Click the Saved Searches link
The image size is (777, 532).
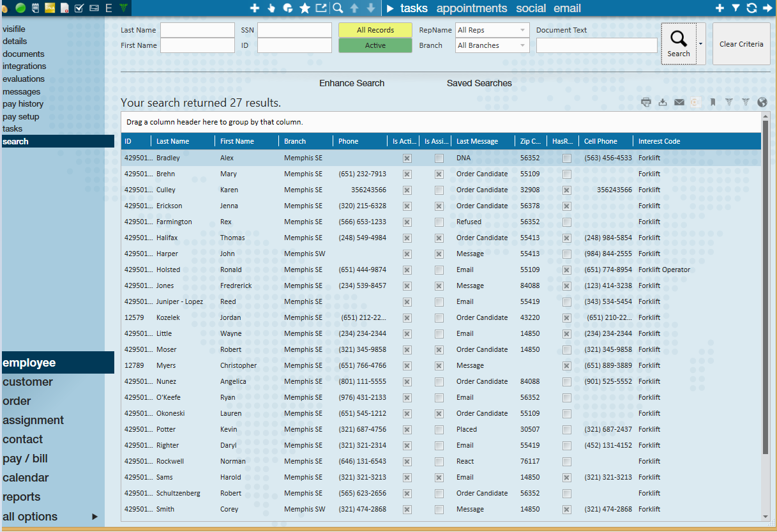tap(479, 83)
